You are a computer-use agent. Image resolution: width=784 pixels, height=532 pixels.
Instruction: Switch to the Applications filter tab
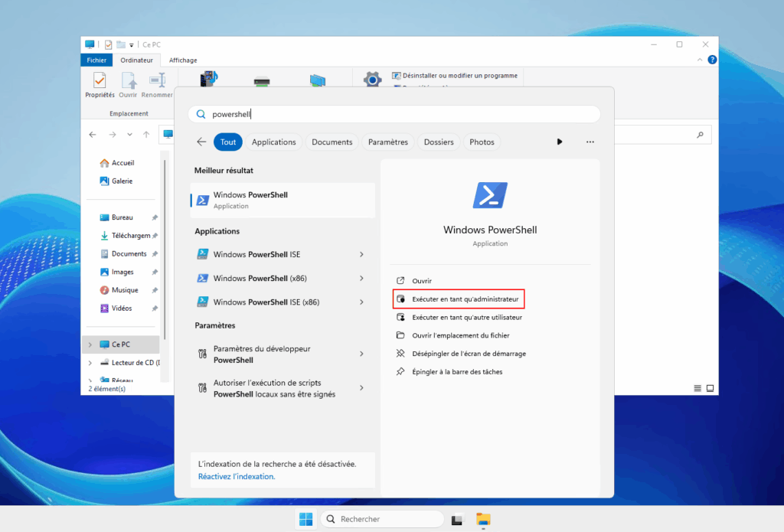pyautogui.click(x=273, y=142)
